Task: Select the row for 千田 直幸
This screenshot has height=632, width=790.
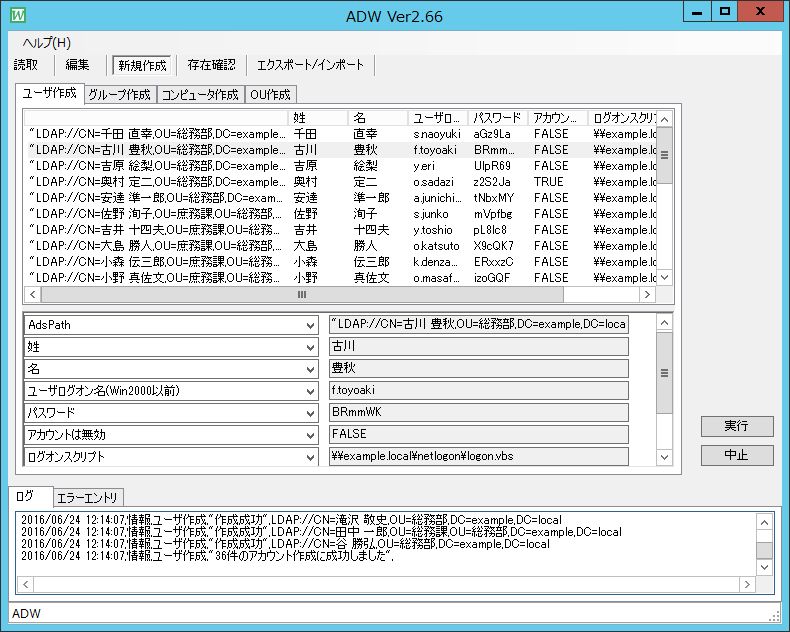Action: (341, 134)
